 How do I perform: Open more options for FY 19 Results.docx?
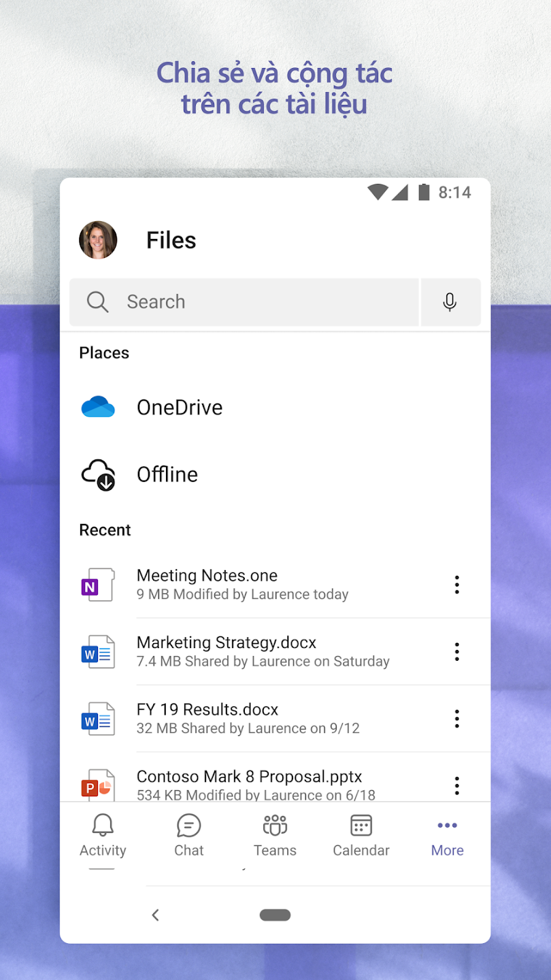pyautogui.click(x=457, y=719)
